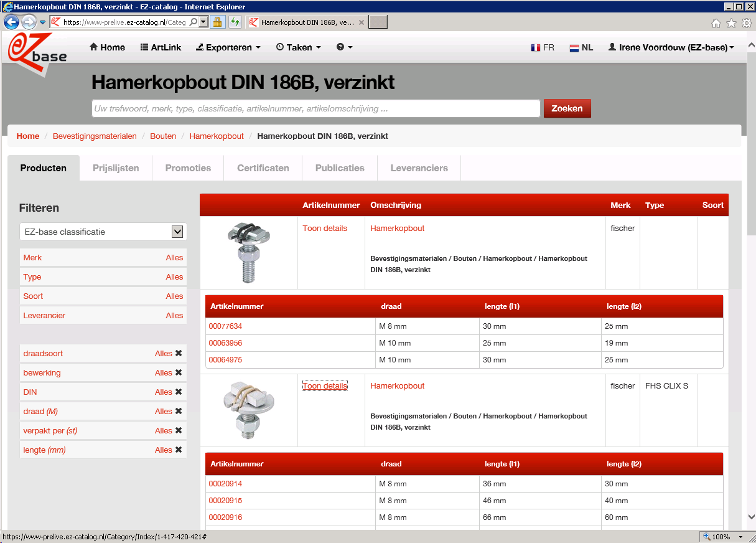Expand the Exporteren menu
Viewport: 756px width, 543px height.
point(228,47)
